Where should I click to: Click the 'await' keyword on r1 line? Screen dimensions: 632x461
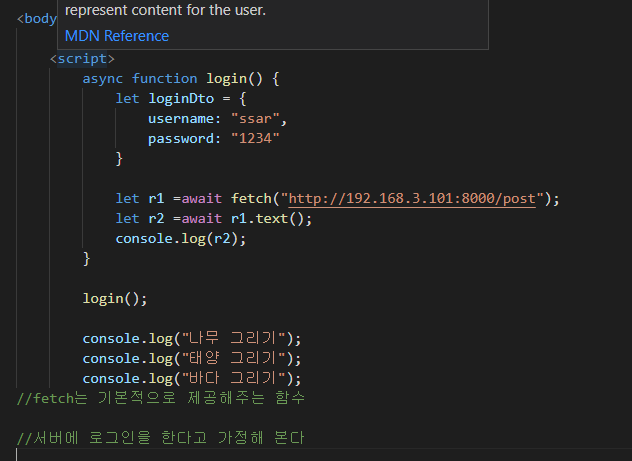pyautogui.click(x=202, y=199)
